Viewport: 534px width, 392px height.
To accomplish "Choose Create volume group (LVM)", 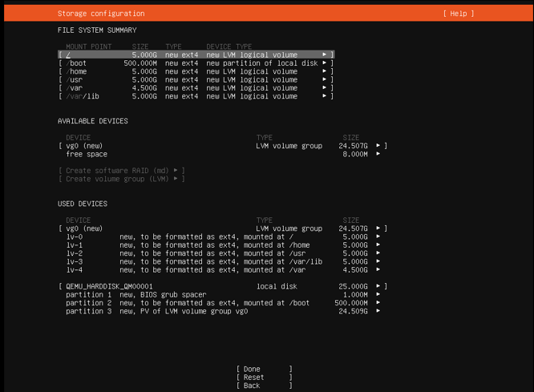I will tap(121, 179).
